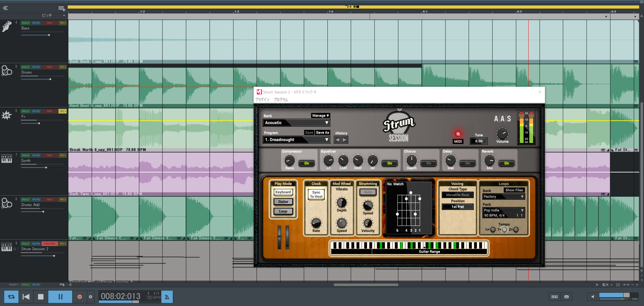Open the 拡大 zoom dropdown
The width and height of the screenshot is (644, 306).
pos(607,285)
